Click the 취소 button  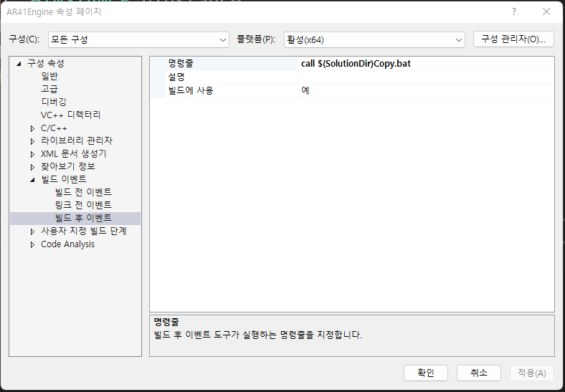click(x=478, y=373)
